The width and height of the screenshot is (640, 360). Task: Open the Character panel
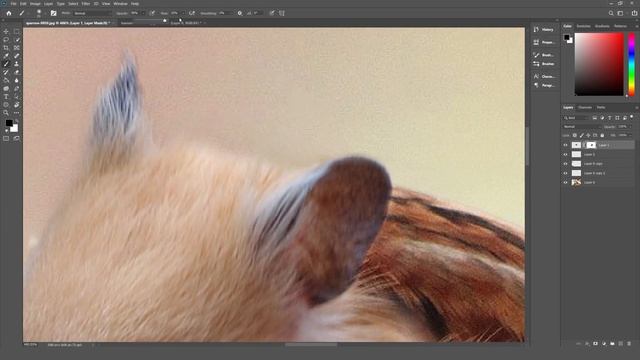[544, 76]
